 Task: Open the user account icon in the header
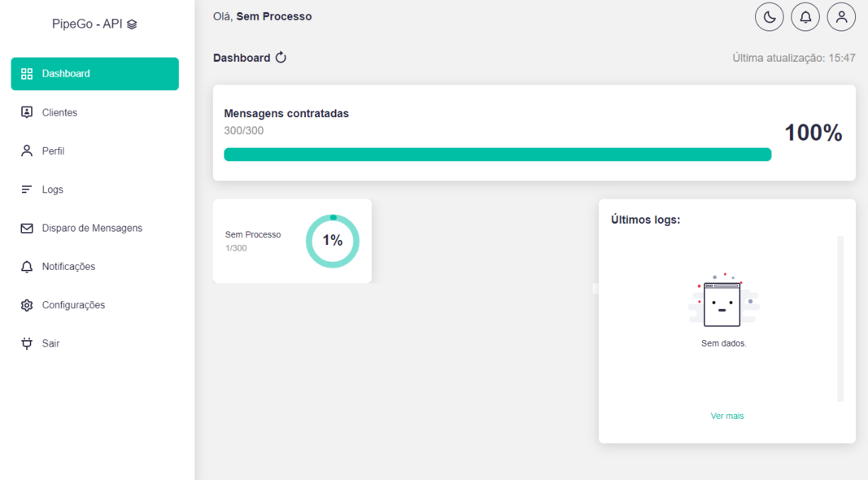click(841, 17)
